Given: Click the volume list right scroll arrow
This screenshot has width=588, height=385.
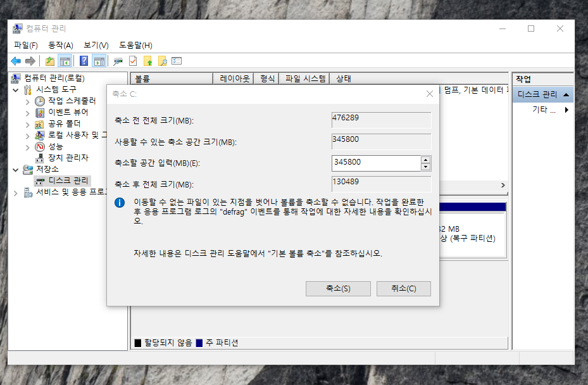Looking at the screenshot, I should coord(503,186).
